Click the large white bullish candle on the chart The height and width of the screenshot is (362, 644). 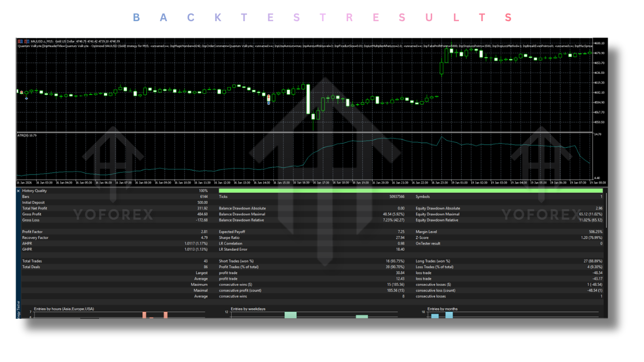pos(308,98)
